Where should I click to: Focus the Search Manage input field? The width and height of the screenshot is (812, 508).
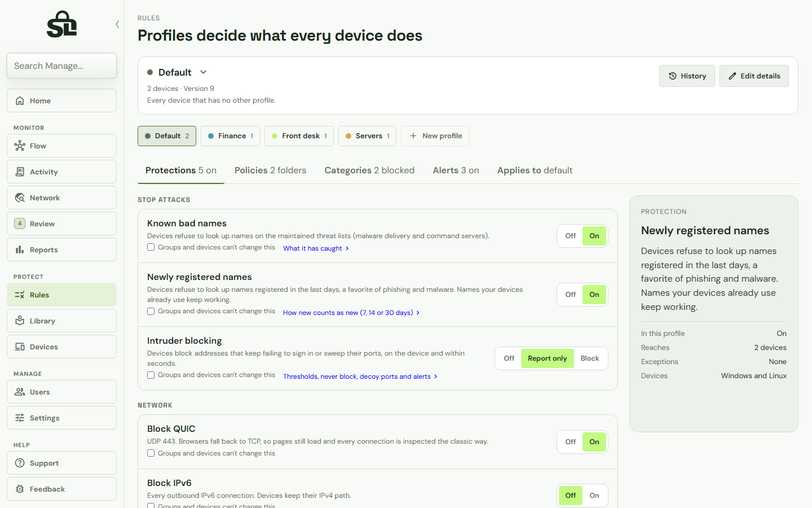pyautogui.click(x=62, y=66)
